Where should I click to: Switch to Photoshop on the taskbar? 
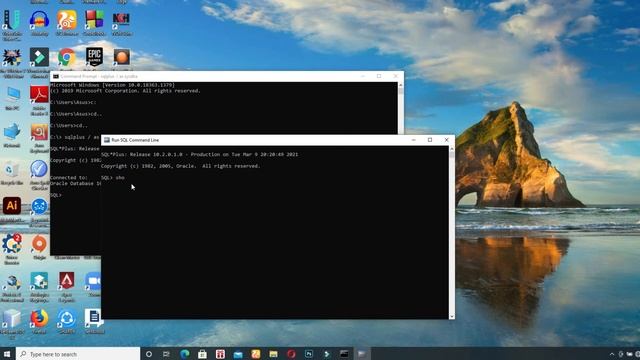(x=309, y=354)
